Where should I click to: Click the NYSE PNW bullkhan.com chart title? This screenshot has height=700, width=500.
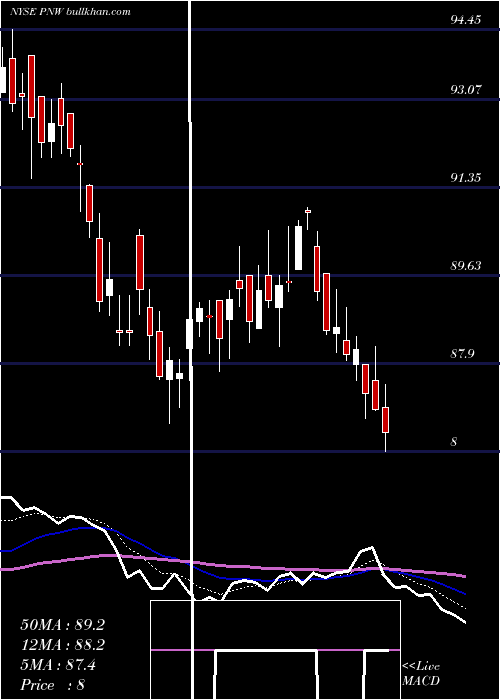pos(70,12)
